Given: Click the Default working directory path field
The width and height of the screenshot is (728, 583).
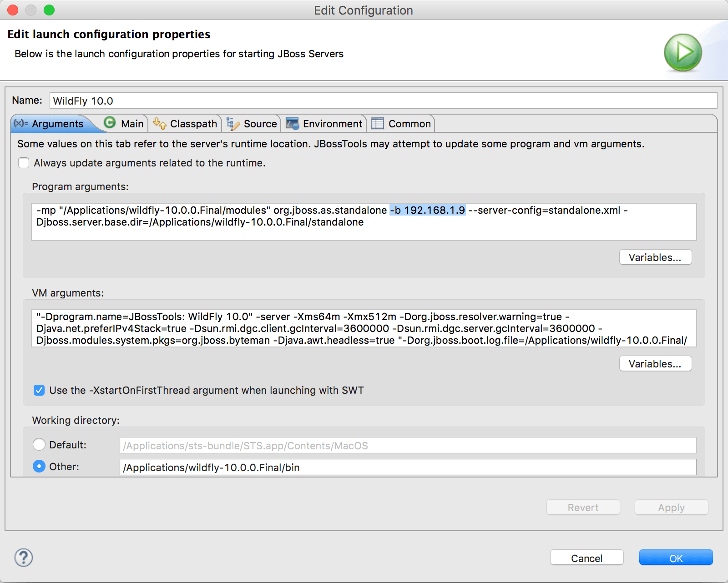Looking at the screenshot, I should click(x=408, y=445).
